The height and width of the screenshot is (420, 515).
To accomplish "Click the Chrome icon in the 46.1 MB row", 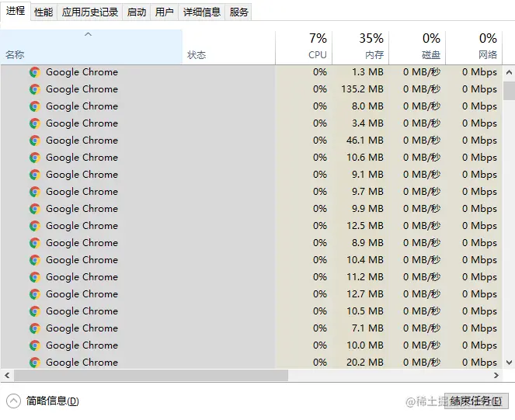I will (x=35, y=141).
